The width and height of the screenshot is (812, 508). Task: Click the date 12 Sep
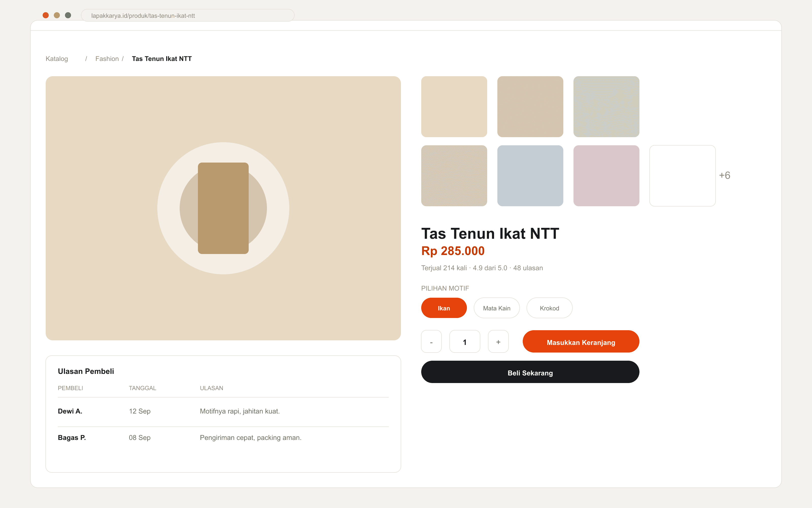click(x=140, y=411)
